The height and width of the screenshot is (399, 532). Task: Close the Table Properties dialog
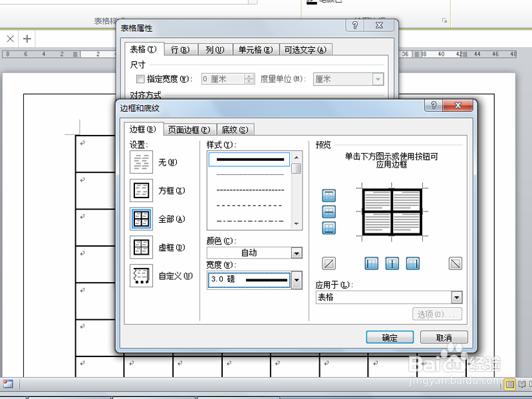(380, 25)
